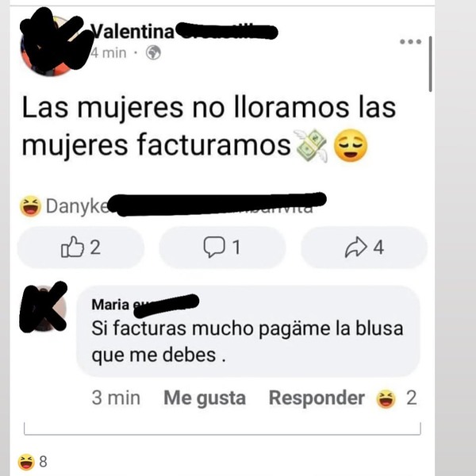Click 'Me gusta' on Maria's comment

point(205,398)
